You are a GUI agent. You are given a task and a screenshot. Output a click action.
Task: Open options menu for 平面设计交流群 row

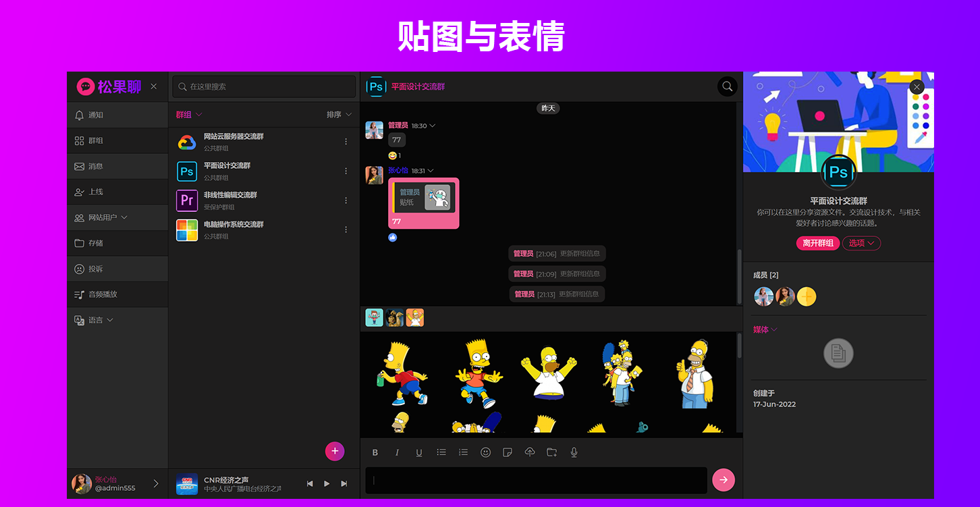[346, 171]
